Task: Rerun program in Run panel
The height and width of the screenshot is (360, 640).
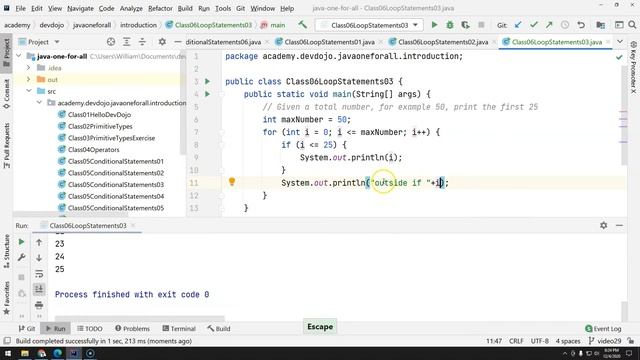Action: tap(21, 242)
